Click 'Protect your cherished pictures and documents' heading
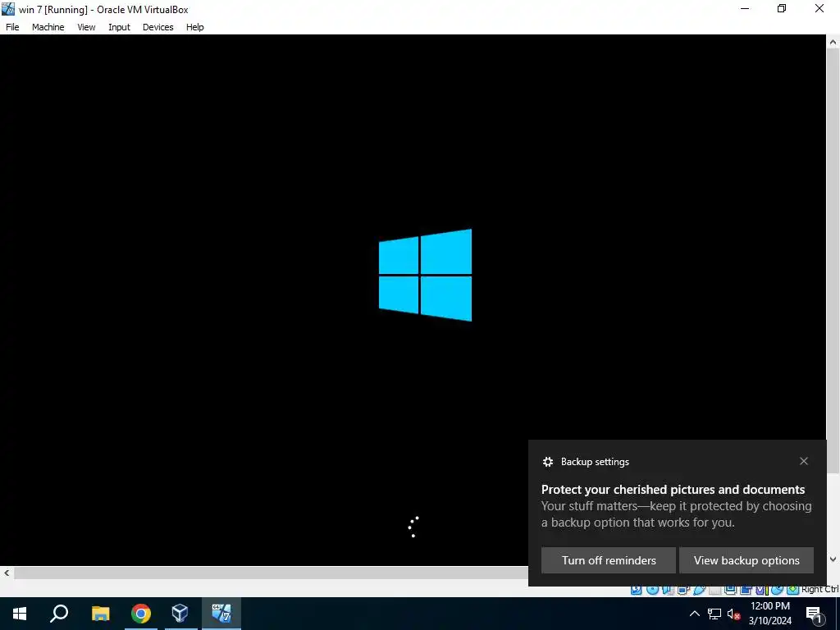Image resolution: width=840 pixels, height=630 pixels. (673, 490)
